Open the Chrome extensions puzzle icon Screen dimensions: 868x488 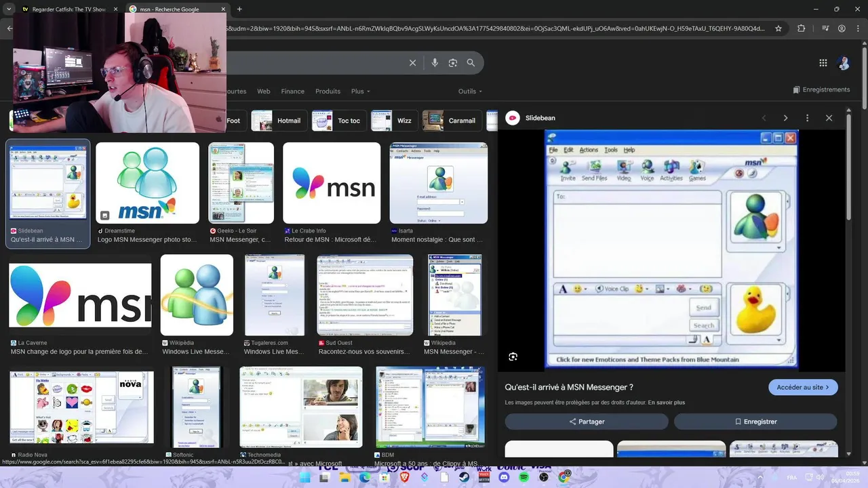click(x=802, y=28)
